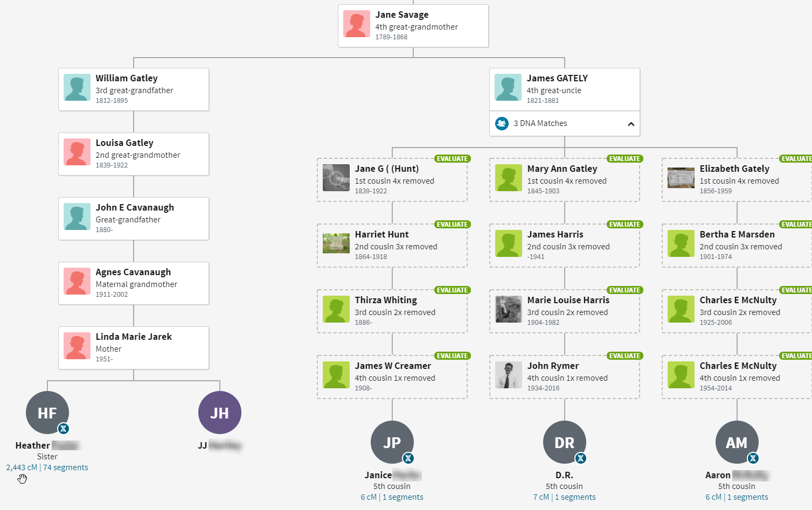Click the DNA Matches icon under James GATELY
This screenshot has width=812, height=510.
click(502, 123)
